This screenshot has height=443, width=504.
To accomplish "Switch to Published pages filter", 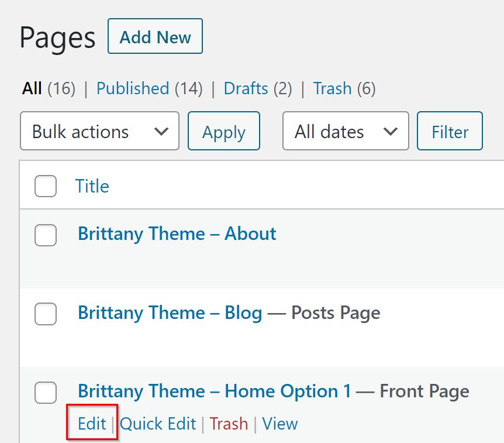I will [132, 89].
